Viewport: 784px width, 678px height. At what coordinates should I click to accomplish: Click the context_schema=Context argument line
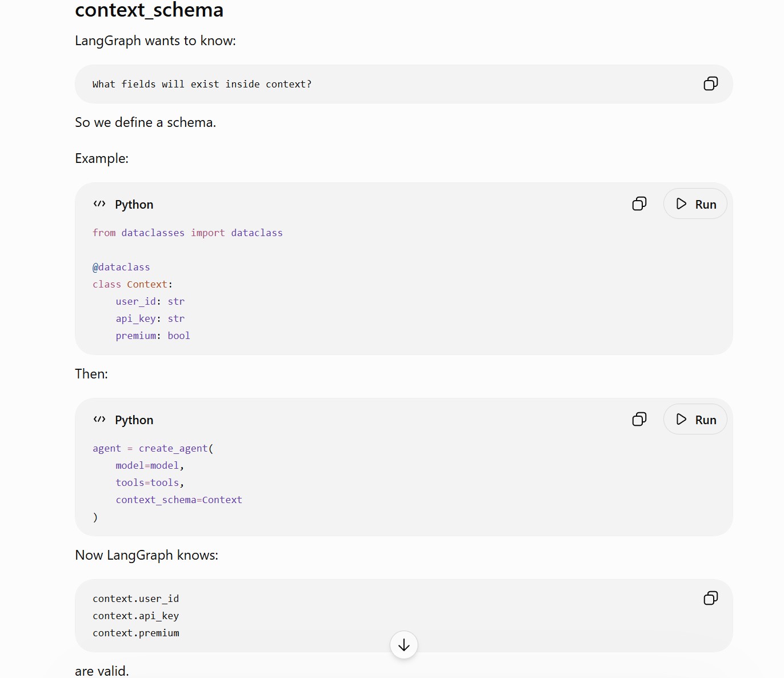(179, 500)
